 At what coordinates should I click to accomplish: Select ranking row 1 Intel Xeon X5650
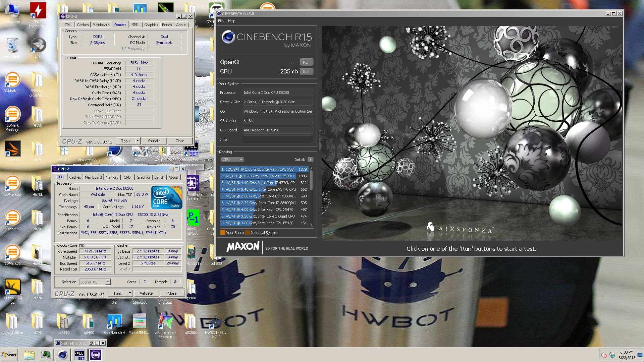(x=264, y=169)
